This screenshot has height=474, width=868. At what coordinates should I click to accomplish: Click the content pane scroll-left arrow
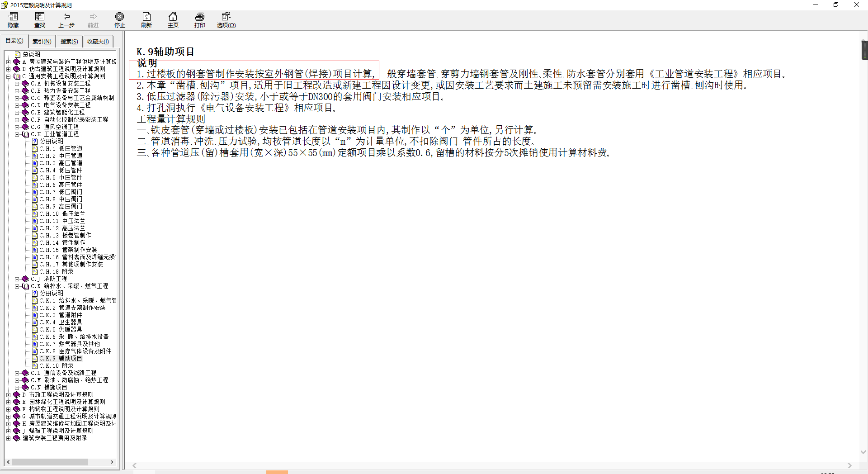(134, 465)
